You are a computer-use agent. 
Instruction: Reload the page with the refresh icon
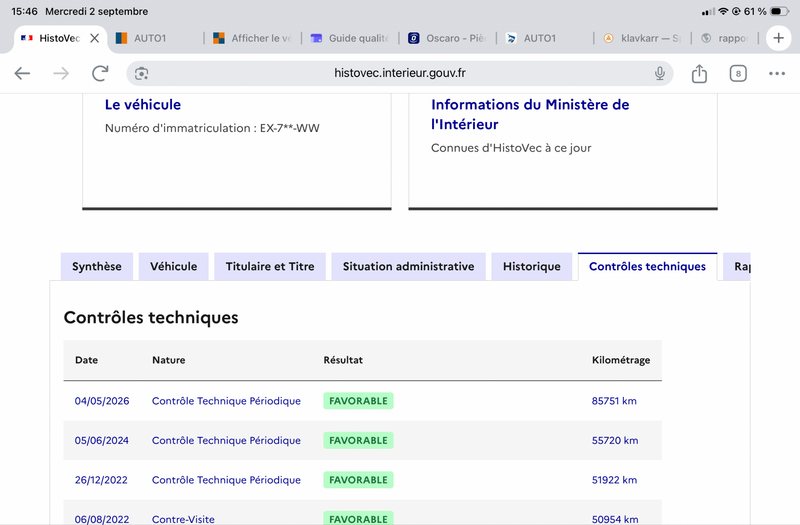click(100, 73)
